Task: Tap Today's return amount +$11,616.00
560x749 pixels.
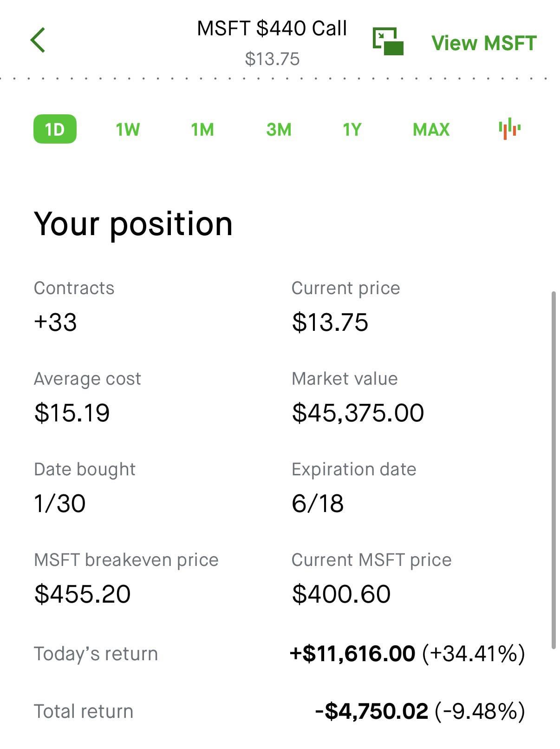Action: click(352, 653)
